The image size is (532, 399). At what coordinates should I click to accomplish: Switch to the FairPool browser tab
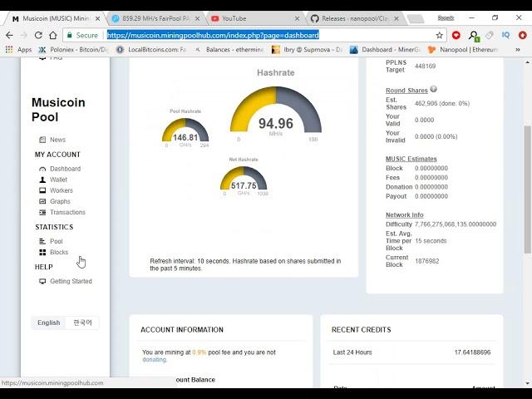(155, 18)
